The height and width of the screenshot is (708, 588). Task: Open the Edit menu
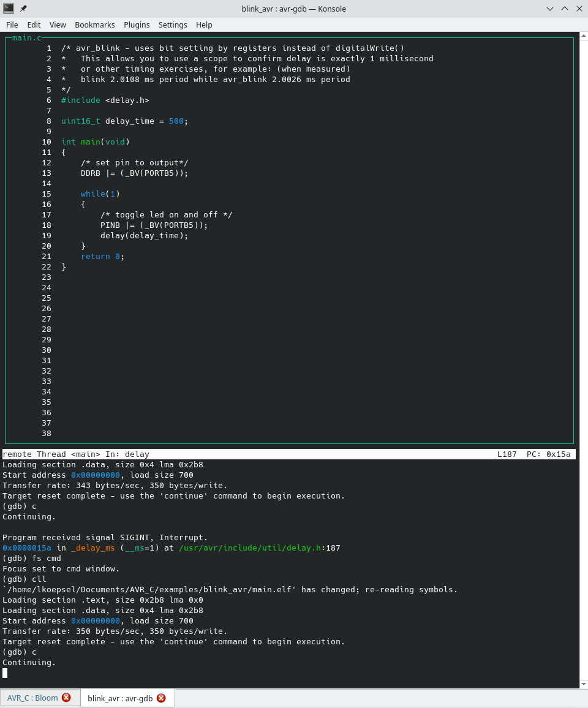coord(34,25)
